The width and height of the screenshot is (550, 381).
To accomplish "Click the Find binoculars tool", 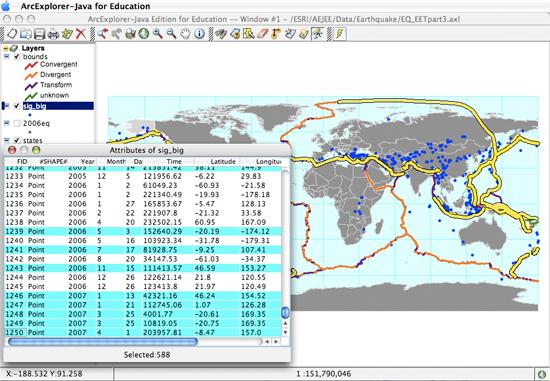I will click(221, 34).
